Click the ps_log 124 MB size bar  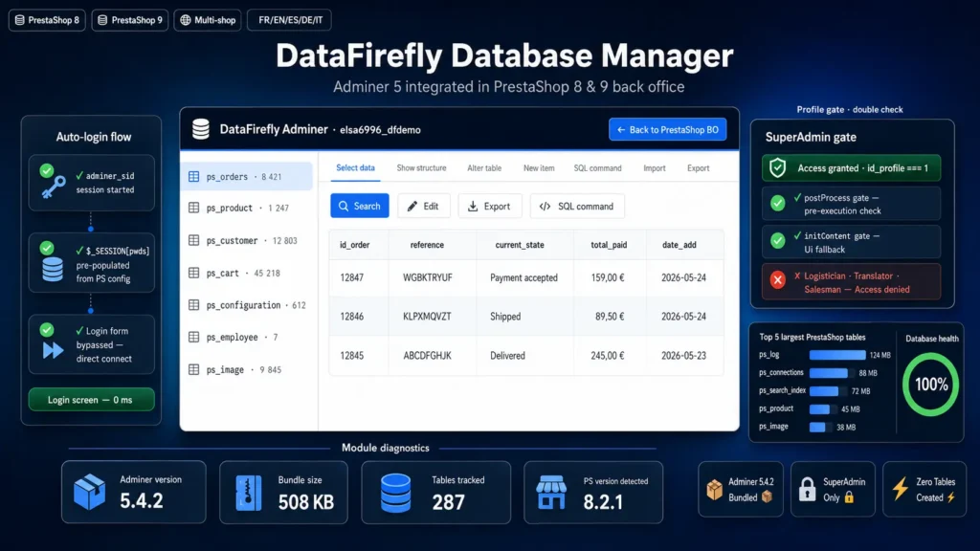pyautogui.click(x=837, y=355)
